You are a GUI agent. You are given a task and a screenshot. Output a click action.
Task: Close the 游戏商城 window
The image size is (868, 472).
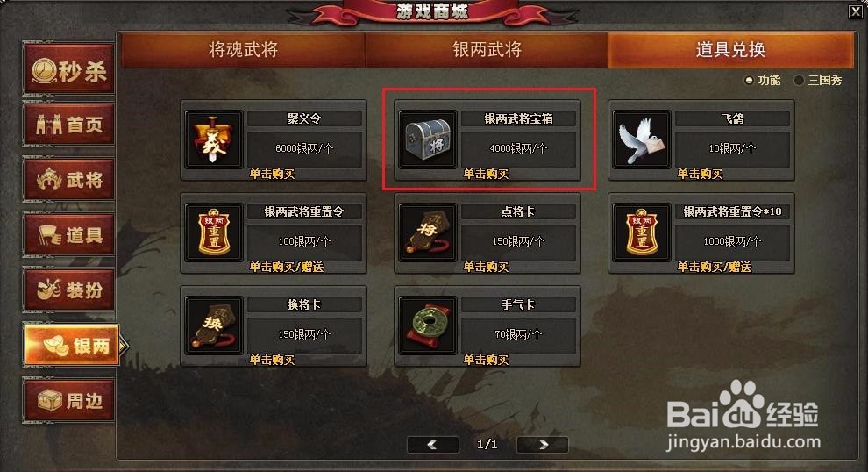tap(855, 11)
